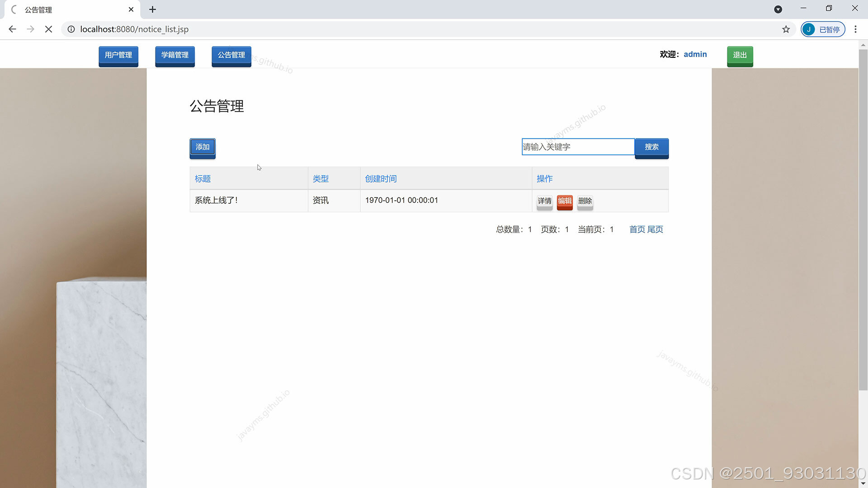
Task: Click the 总数量: 1 text
Action: [x=514, y=230]
